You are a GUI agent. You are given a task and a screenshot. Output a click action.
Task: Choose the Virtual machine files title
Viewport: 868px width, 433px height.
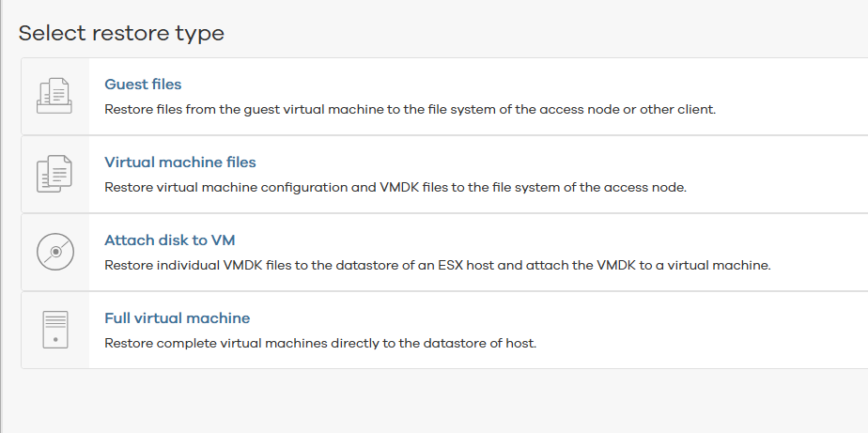coord(179,162)
